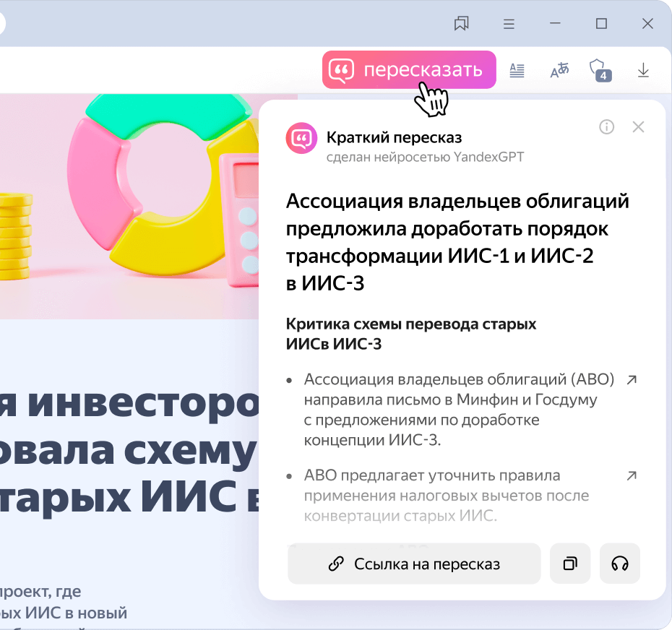672x630 pixels.
Task: Open the bookmarks icon in title bar
Action: point(462,24)
